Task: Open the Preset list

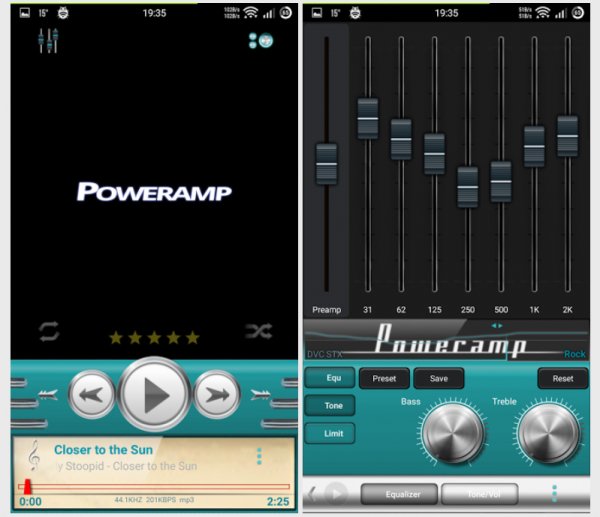Action: pyautogui.click(x=384, y=378)
